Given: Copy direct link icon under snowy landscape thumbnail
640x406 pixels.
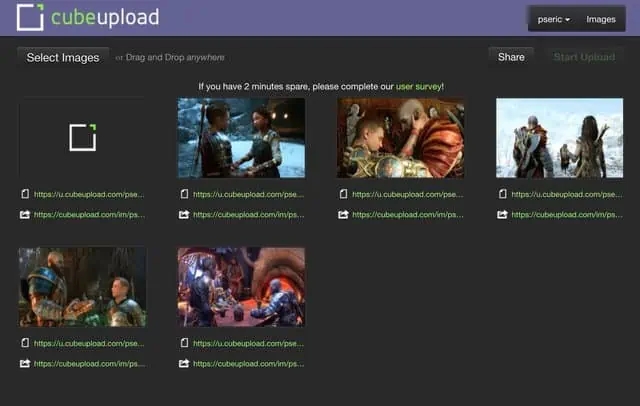Looking at the screenshot, I should [503, 194].
